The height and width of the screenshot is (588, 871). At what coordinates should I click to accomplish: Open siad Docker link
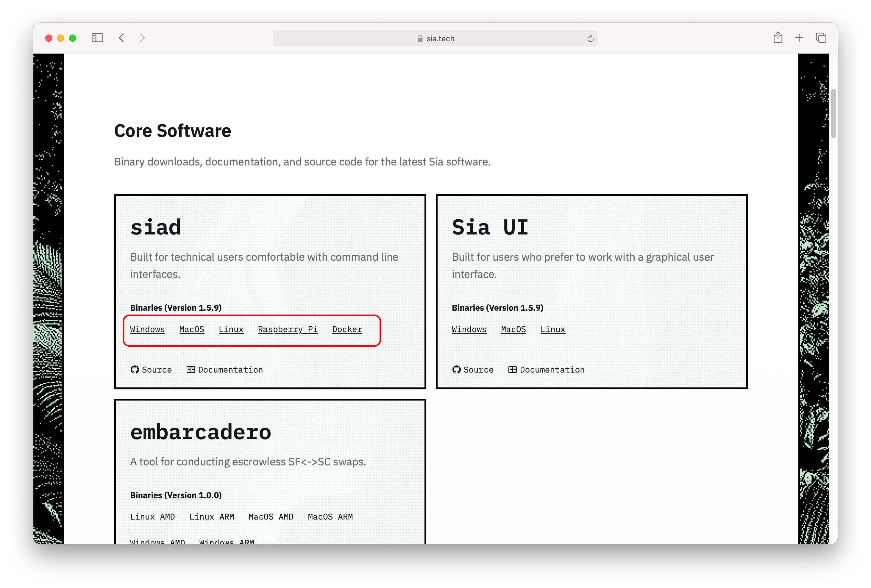click(x=347, y=329)
